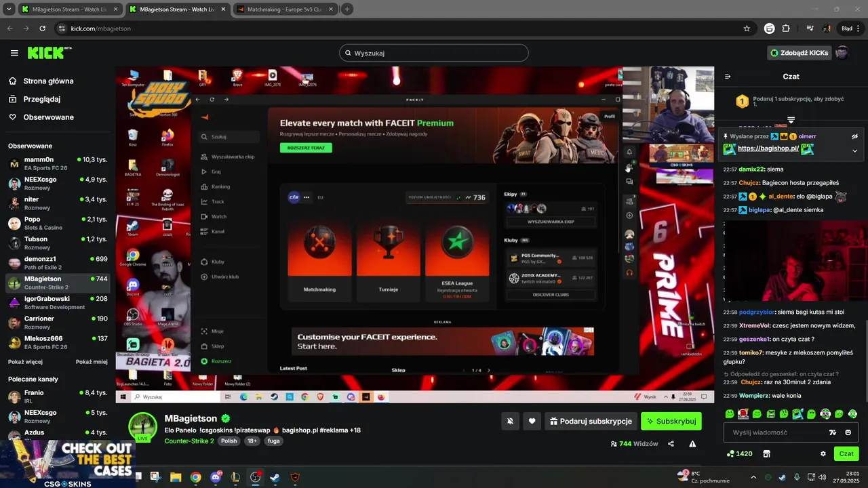Click the Zdobądź KICKs button

(799, 53)
